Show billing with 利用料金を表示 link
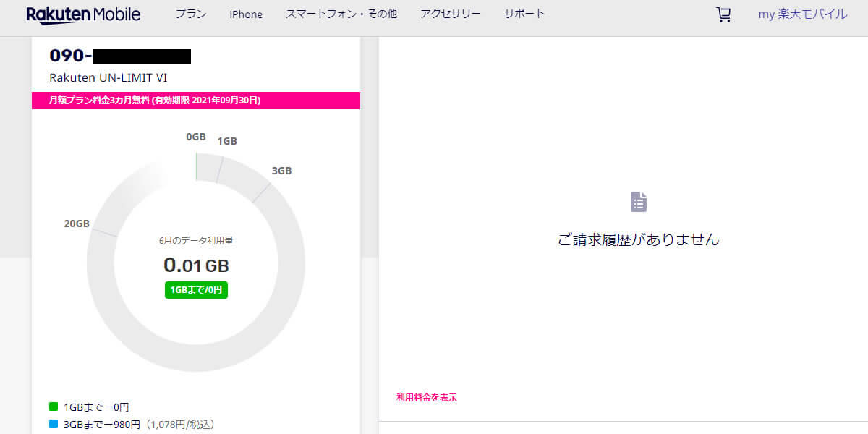868x434 pixels. point(425,397)
